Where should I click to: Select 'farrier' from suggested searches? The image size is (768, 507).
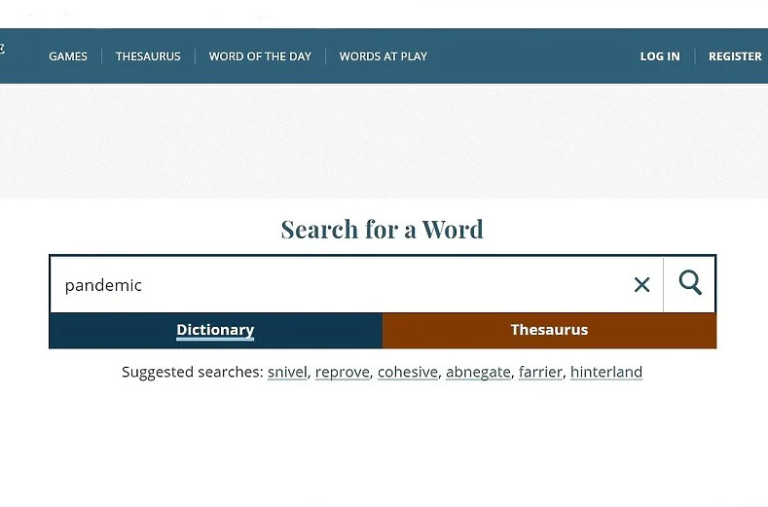coord(540,372)
